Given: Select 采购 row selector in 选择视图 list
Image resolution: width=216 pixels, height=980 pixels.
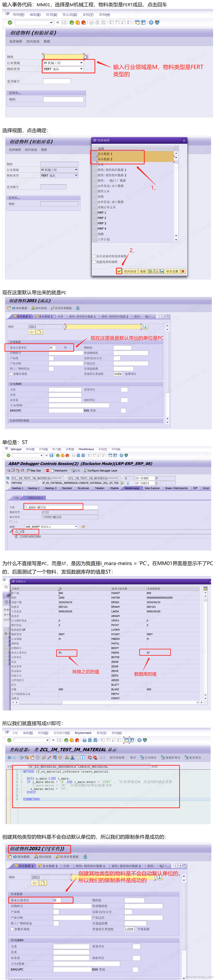Looking at the screenshot, I should point(94,197).
